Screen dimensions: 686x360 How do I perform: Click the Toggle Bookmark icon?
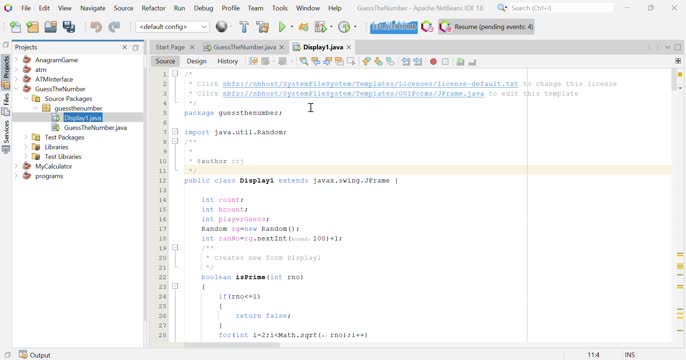pyautogui.click(x=390, y=62)
